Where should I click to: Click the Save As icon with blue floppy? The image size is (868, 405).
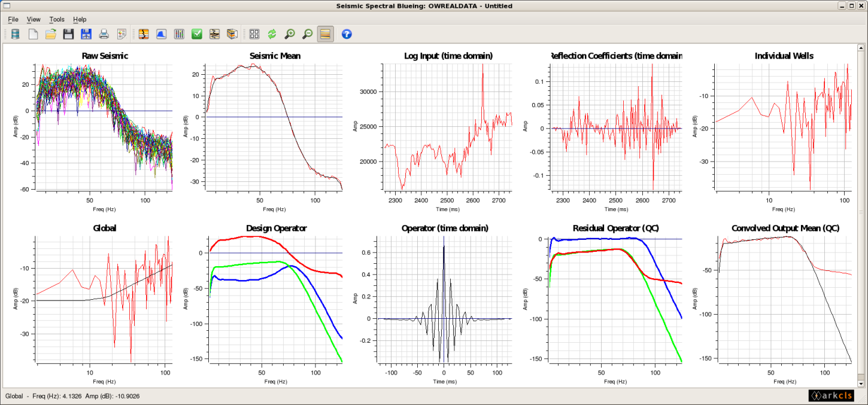[x=86, y=34]
